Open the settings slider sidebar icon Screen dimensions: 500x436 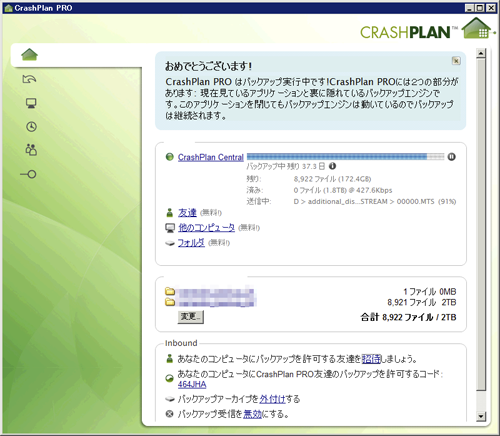coord(28,174)
